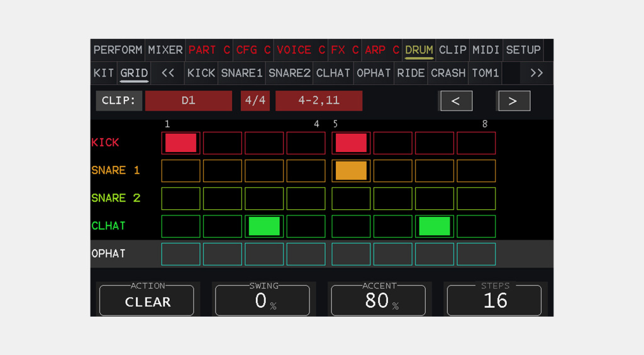Enable SNARE 1 step 7
Viewport: 644px width, 355px height.
(x=435, y=171)
